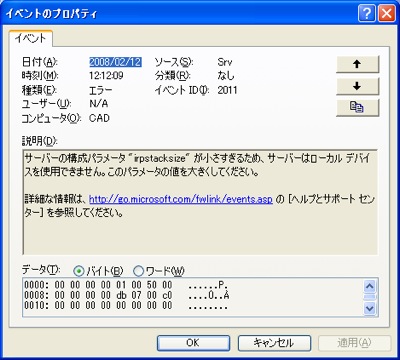Open the help question mark button

[367, 14]
